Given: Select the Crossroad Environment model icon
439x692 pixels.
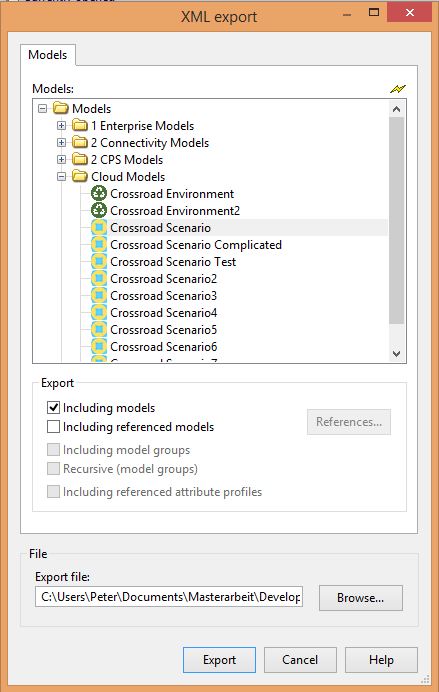Looking at the screenshot, I should tap(99, 193).
